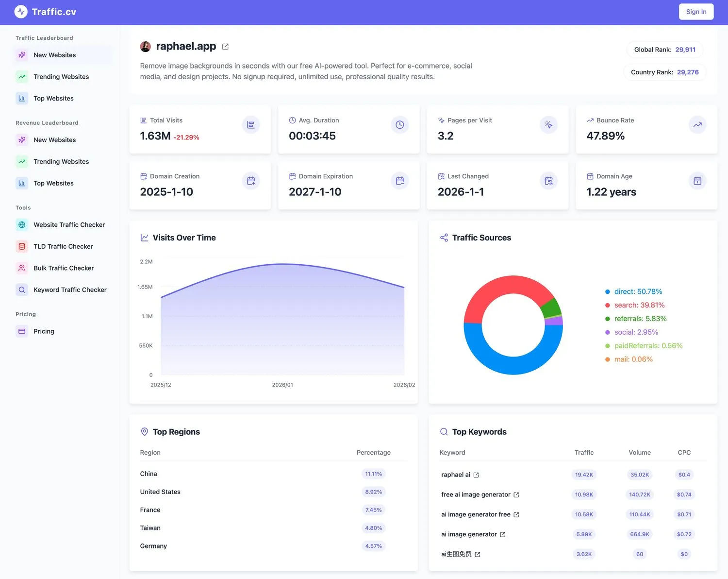This screenshot has height=579, width=728.
Task: Click the Taiwan region row
Action: (x=273, y=528)
